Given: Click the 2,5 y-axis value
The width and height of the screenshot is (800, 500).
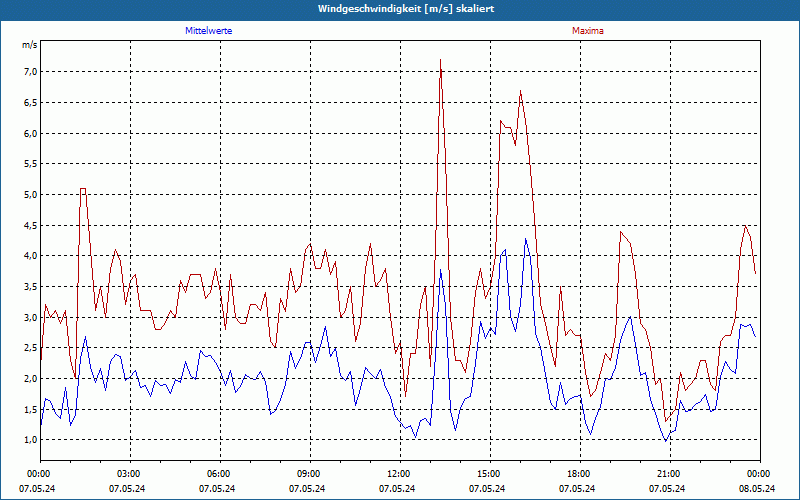Looking at the screenshot, I should [31, 348].
